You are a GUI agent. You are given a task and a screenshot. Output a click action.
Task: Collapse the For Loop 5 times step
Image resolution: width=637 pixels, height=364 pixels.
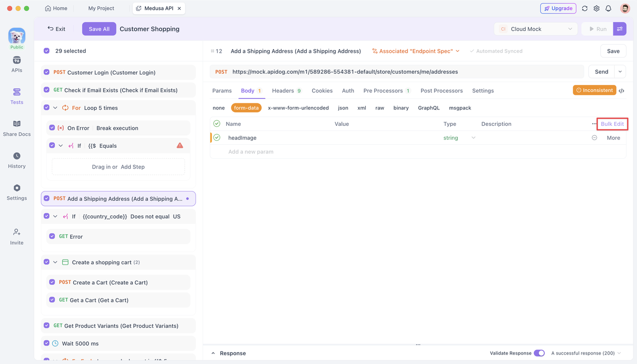pos(55,108)
